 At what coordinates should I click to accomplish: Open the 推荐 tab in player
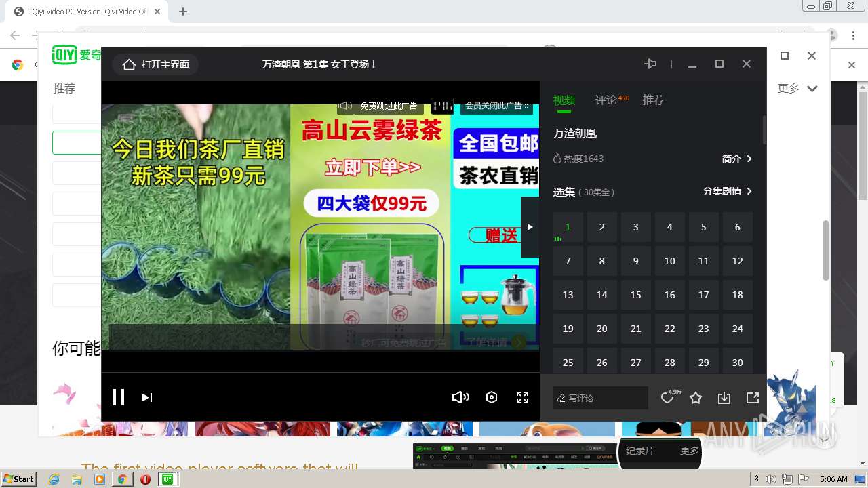[654, 100]
